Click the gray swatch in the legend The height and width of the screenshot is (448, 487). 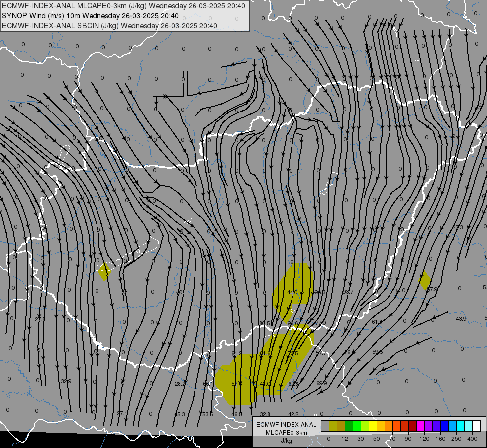point(325,426)
